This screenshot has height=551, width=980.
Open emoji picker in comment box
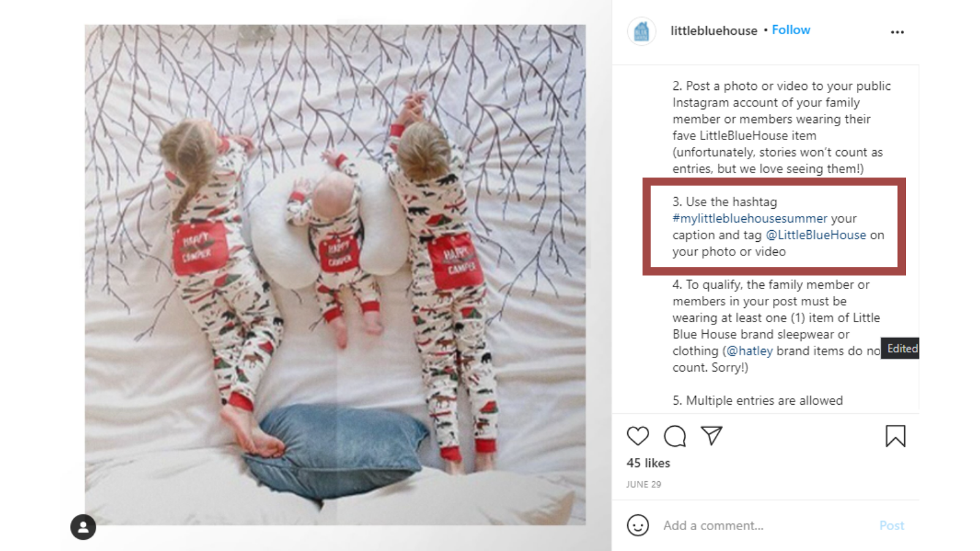click(638, 525)
